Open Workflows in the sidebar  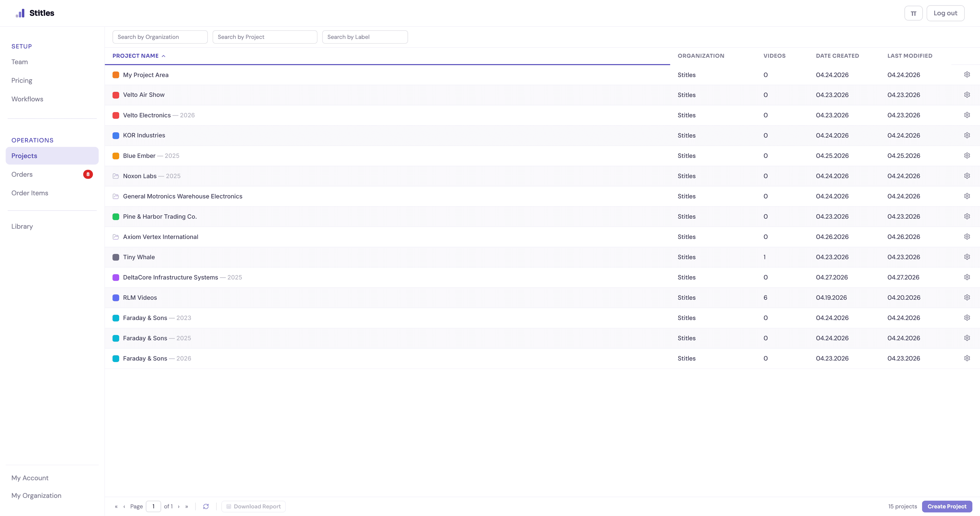[27, 99]
